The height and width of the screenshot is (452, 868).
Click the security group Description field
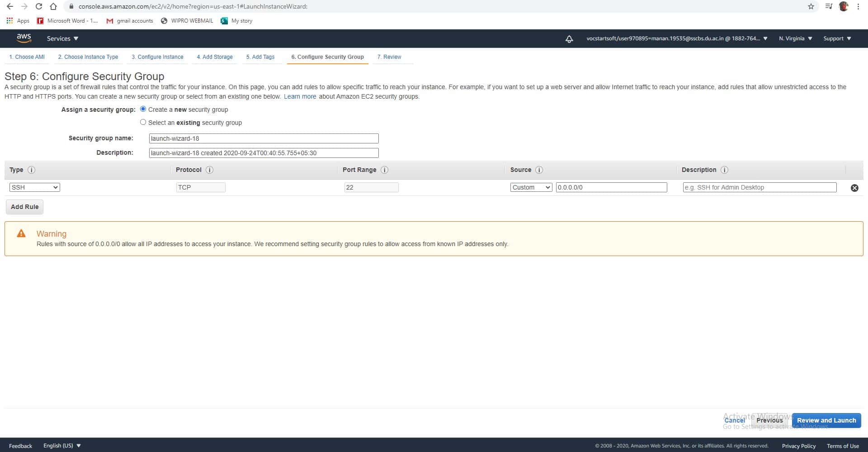(264, 153)
